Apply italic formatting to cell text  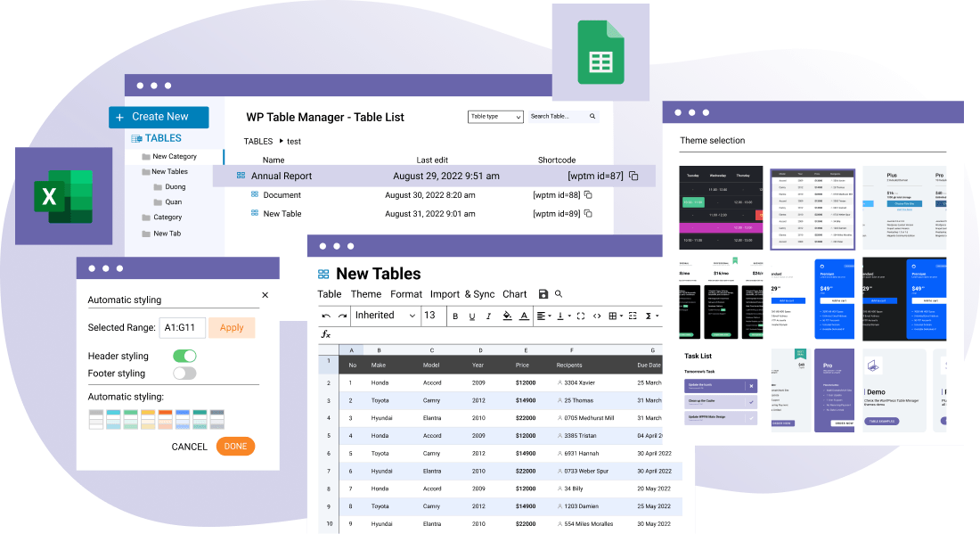[x=489, y=316]
